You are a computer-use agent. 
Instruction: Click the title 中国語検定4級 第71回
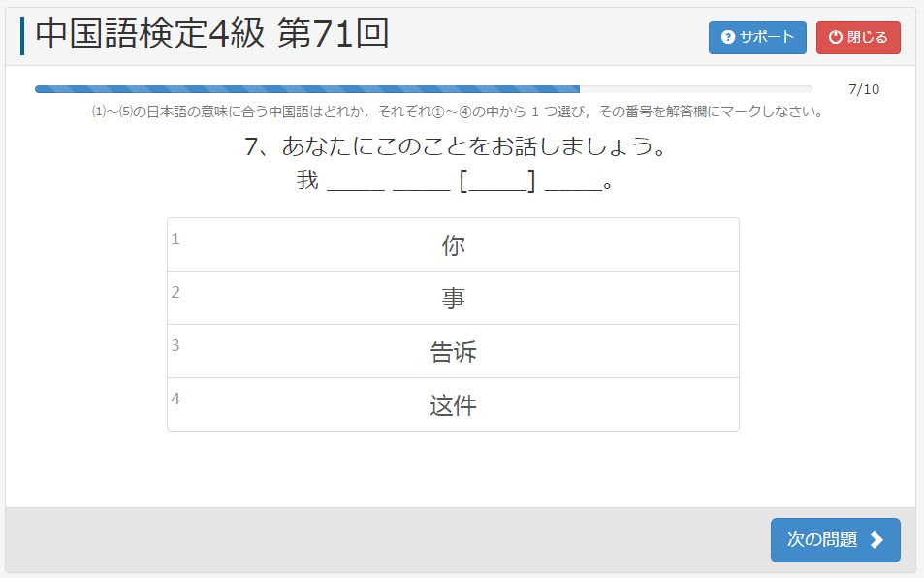(212, 34)
